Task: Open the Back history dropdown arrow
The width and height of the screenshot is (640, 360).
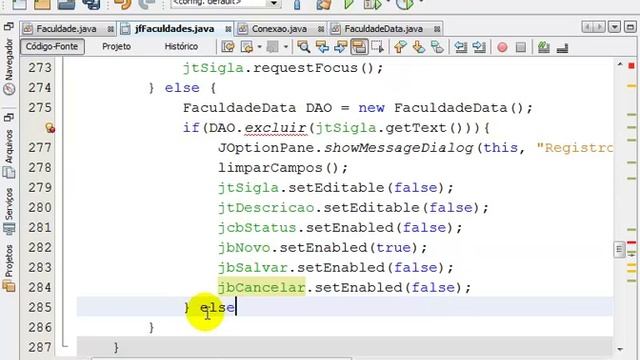Action: pos(259,47)
